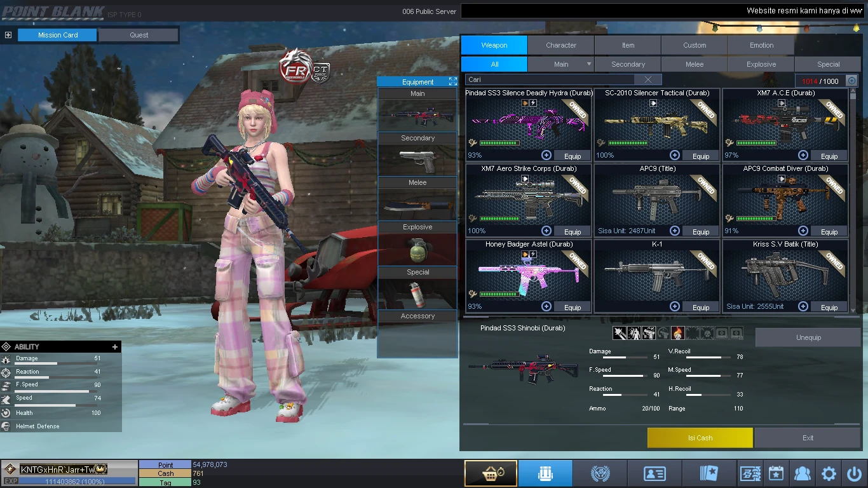
Task: Click the flaming skull weapon feature icon
Action: pyautogui.click(x=677, y=333)
